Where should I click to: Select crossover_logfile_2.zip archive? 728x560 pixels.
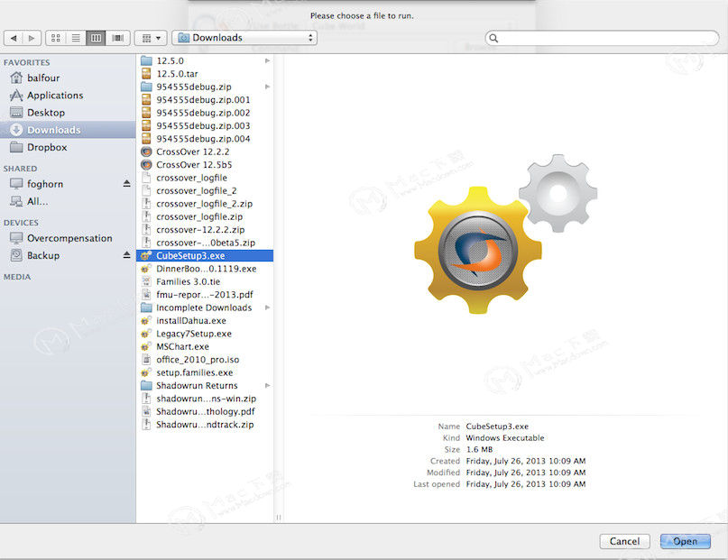point(205,204)
